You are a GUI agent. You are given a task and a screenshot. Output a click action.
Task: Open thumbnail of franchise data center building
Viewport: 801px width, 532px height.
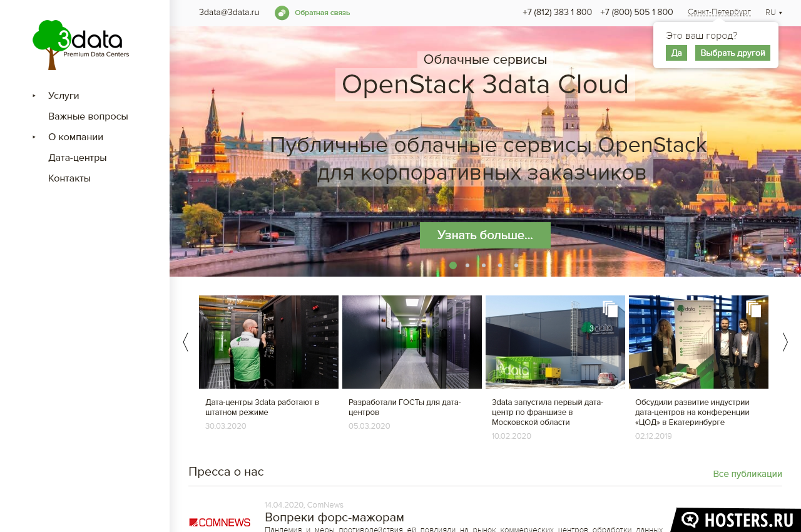click(x=555, y=342)
